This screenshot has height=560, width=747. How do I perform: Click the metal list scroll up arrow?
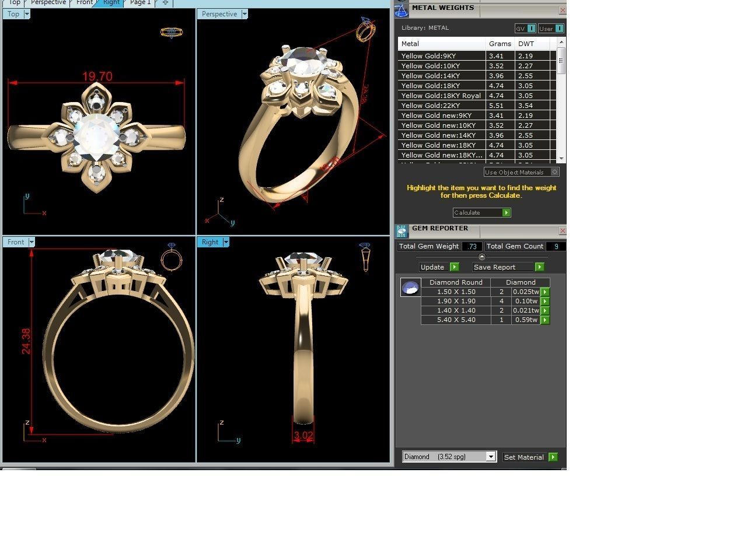point(561,42)
